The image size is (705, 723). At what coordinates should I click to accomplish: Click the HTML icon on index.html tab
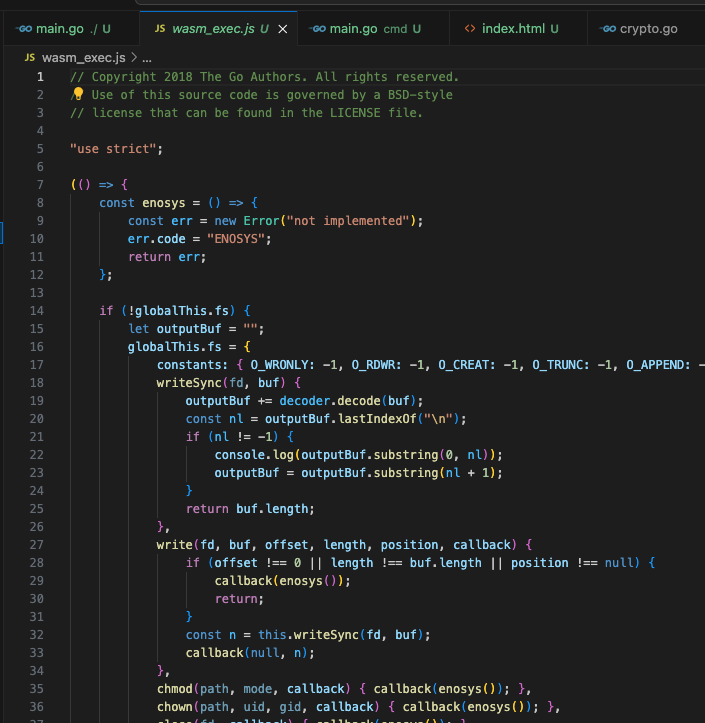[x=470, y=29]
